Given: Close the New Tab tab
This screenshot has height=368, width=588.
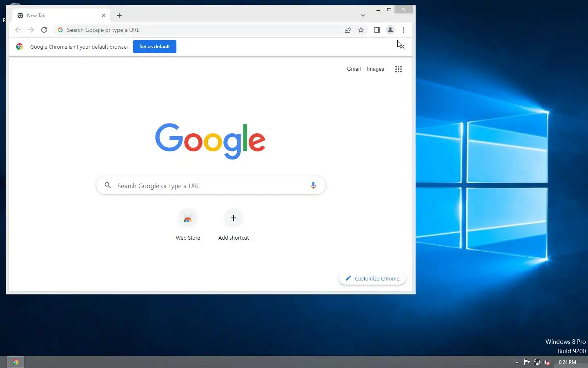Looking at the screenshot, I should pos(104,16).
